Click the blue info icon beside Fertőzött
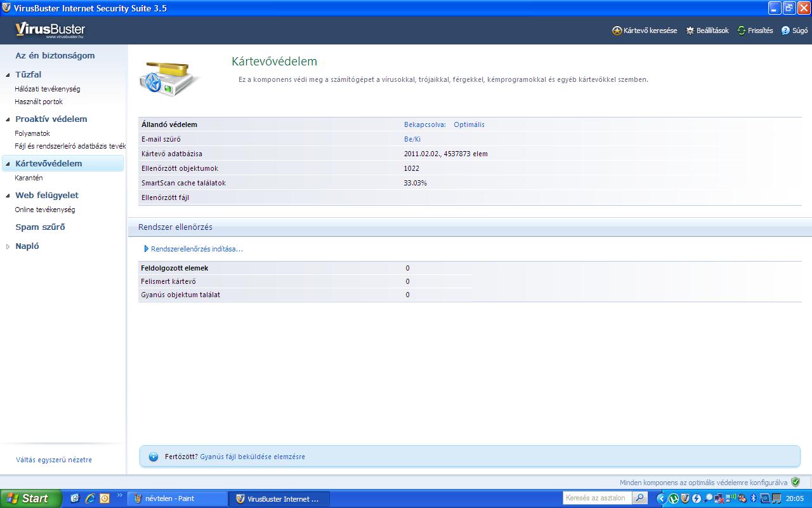812x508 pixels. pyautogui.click(x=153, y=457)
